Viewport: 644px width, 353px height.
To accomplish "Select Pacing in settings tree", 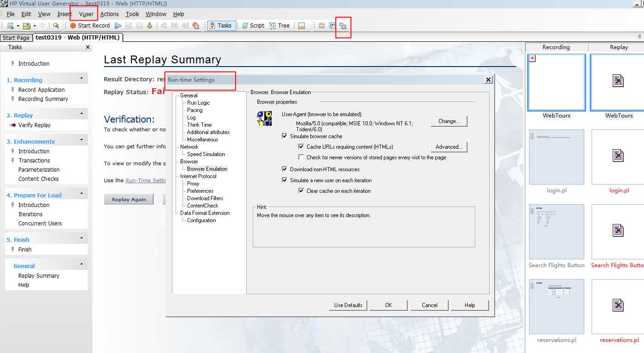I will (x=194, y=110).
